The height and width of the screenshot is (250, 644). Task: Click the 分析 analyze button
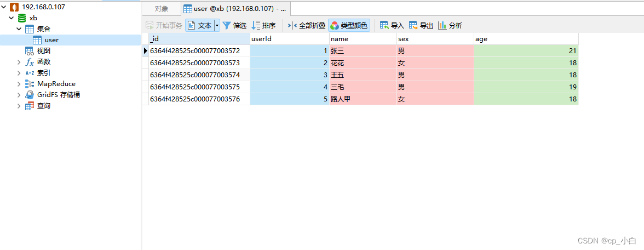[x=450, y=25]
